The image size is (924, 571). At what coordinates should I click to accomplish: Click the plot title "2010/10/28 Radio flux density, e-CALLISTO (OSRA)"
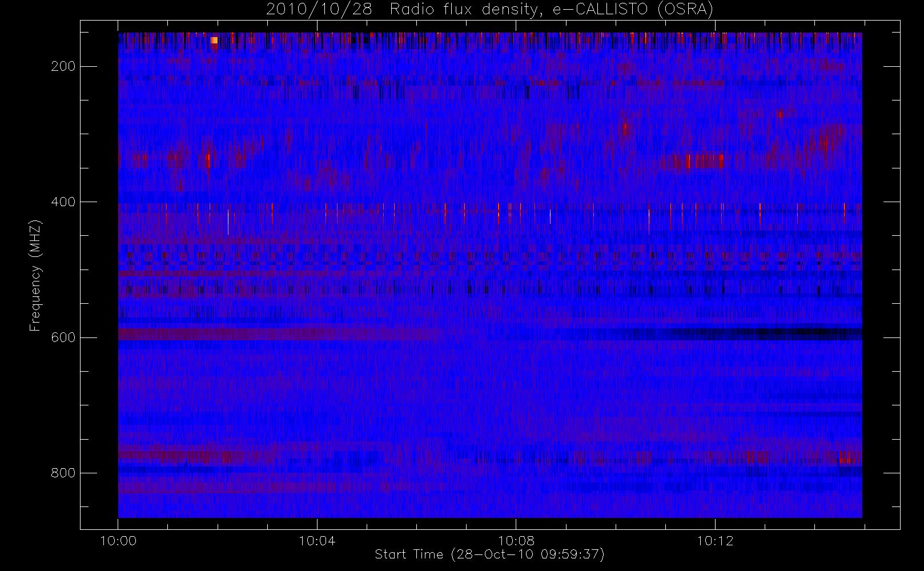click(489, 10)
